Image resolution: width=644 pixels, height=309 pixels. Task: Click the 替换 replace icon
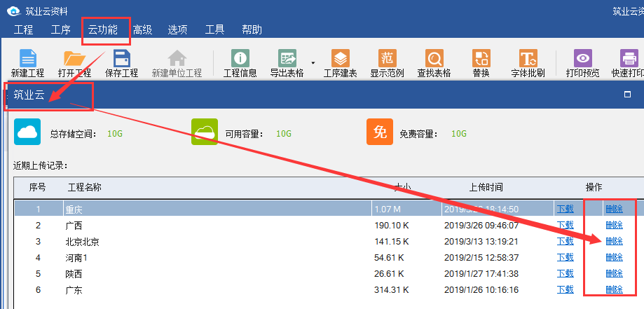coord(481,59)
